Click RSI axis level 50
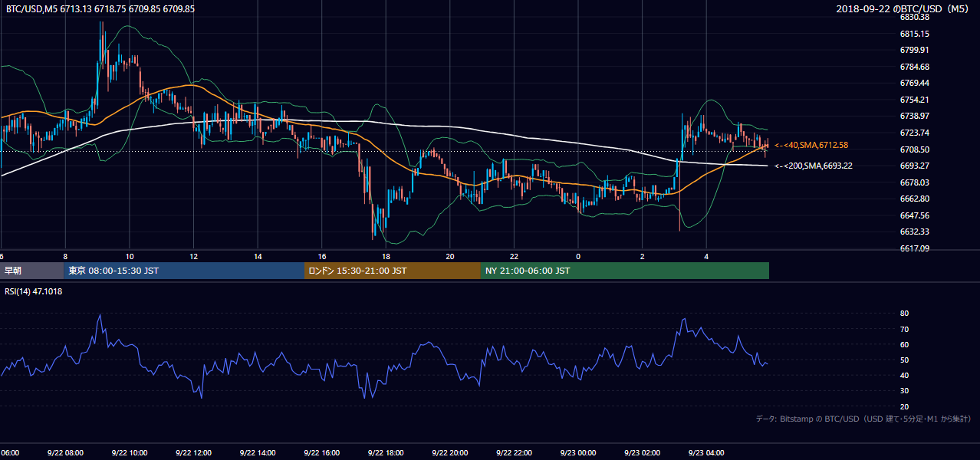The width and height of the screenshot is (980, 460). 905,360
